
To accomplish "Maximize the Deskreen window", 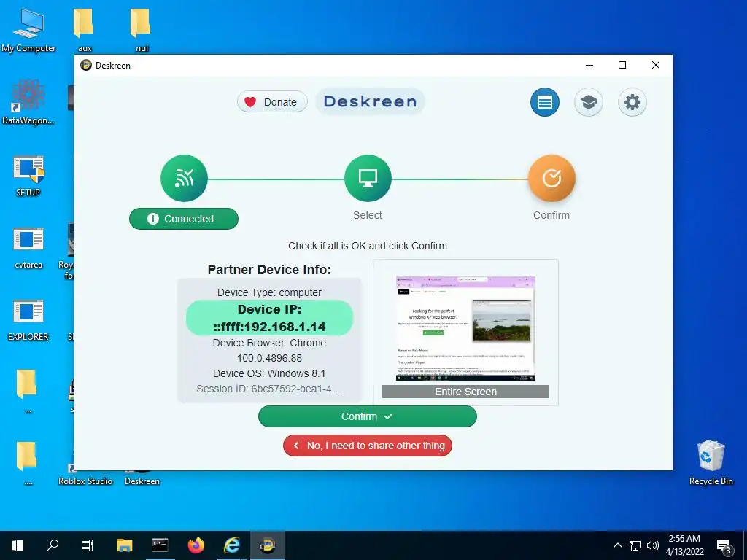I will click(622, 65).
